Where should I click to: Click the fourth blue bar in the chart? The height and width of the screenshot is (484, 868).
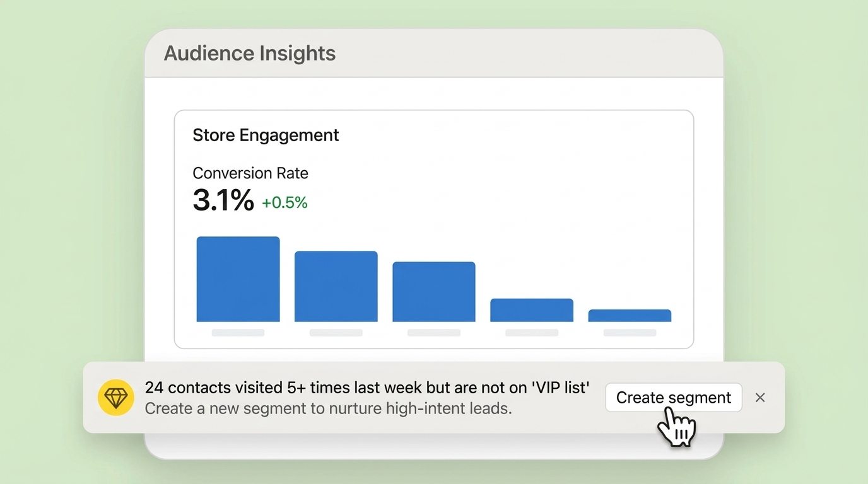coord(532,310)
